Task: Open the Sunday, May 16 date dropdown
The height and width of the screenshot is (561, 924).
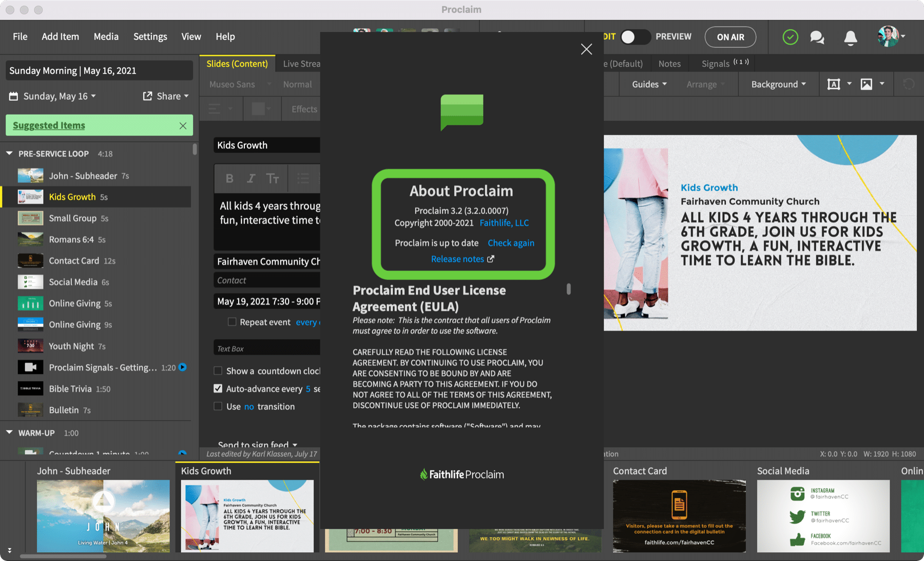Action: tap(60, 96)
